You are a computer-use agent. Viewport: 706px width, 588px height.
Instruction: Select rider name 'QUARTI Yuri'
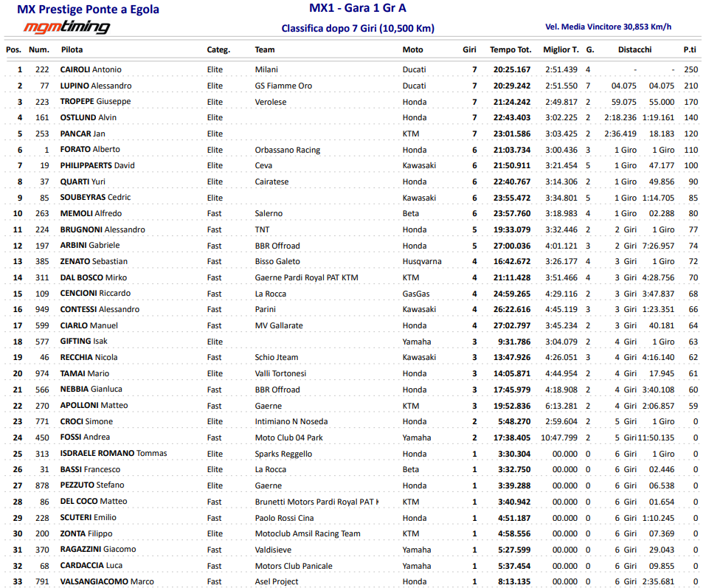click(83, 181)
